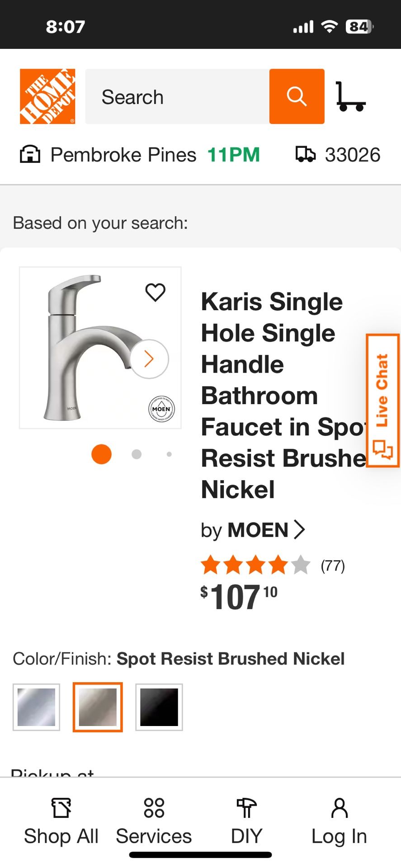Tap into the Search field
Image resolution: width=401 pixels, height=868 pixels.
(x=177, y=96)
